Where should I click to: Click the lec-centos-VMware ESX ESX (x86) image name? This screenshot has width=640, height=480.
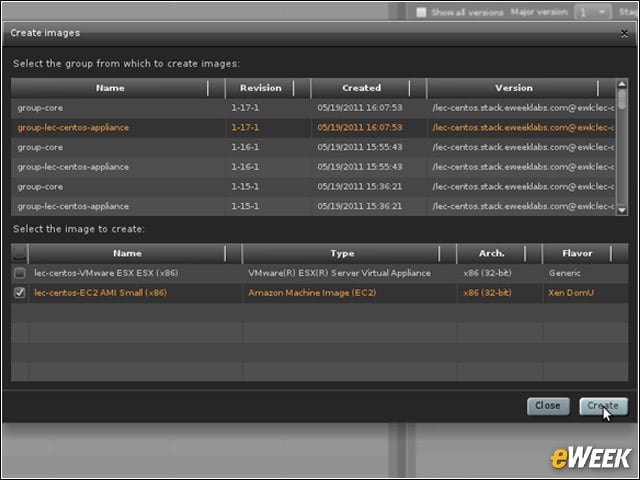pyautogui.click(x=106, y=273)
